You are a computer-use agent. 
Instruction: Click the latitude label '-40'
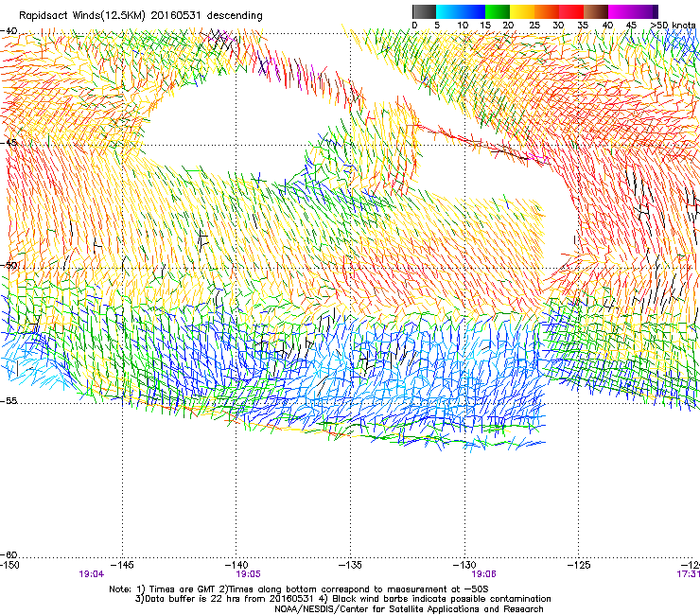pos(9,31)
